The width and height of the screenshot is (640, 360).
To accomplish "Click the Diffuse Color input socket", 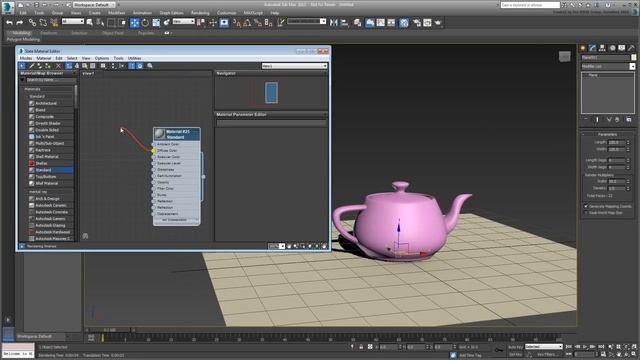I will point(153,151).
